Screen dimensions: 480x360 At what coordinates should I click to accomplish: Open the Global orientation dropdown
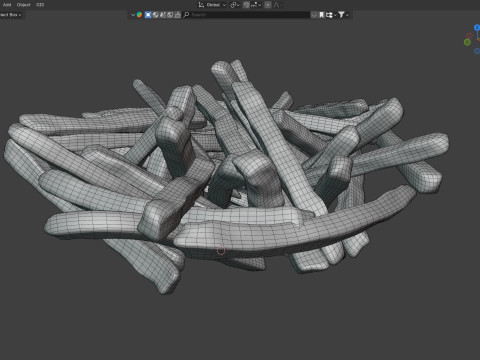pyautogui.click(x=216, y=5)
